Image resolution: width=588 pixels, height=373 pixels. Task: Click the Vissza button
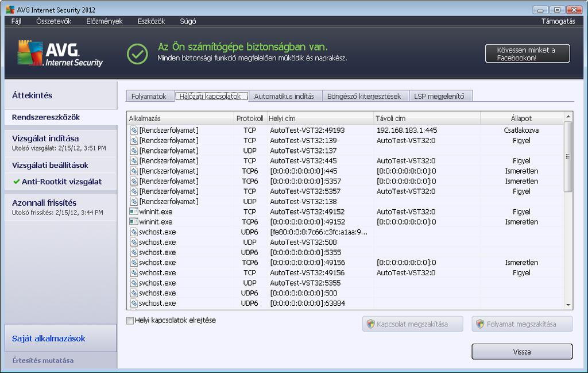(522, 352)
